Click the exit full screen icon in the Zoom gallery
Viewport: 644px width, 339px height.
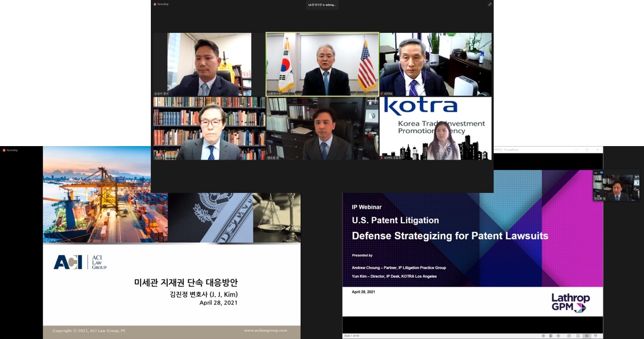(490, 4)
